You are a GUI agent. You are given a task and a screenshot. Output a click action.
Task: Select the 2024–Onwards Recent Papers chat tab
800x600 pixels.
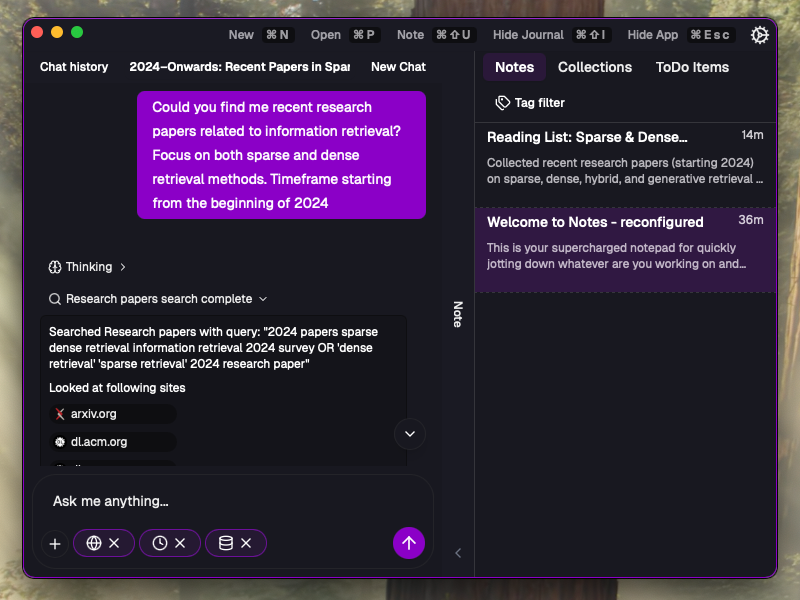[x=239, y=67]
